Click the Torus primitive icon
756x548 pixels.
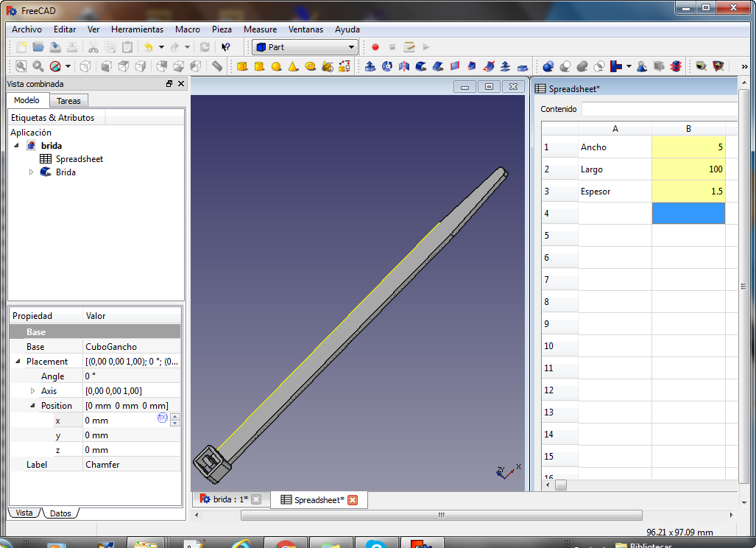point(310,66)
